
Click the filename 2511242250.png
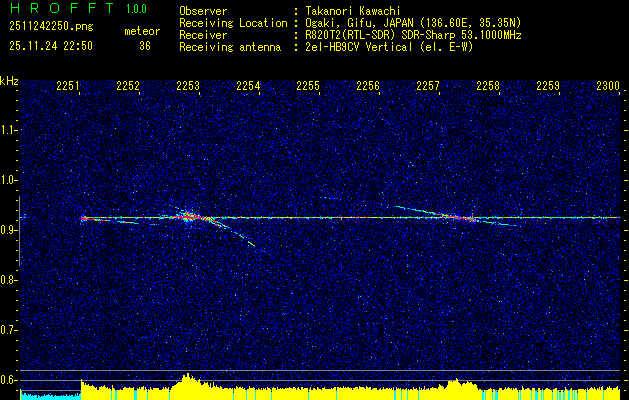click(x=51, y=26)
